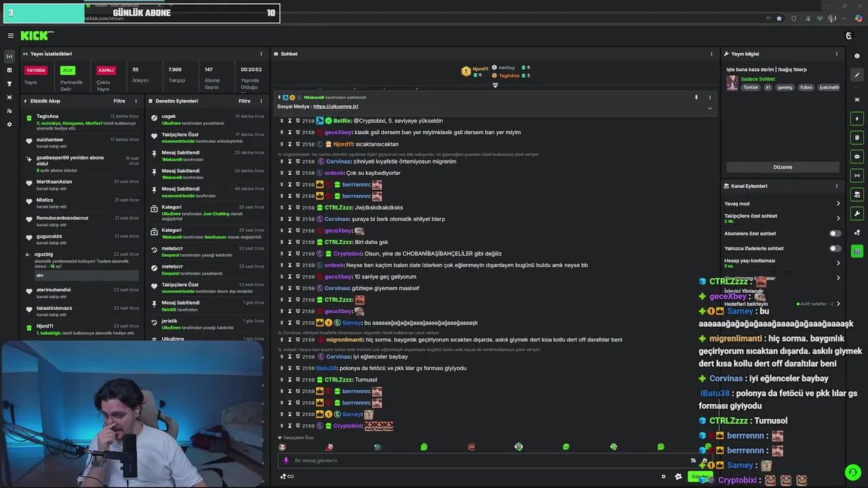The height and width of the screenshot is (488, 868).
Task: Open Filtre in Etkinlik Akışı panel
Action: click(x=119, y=101)
